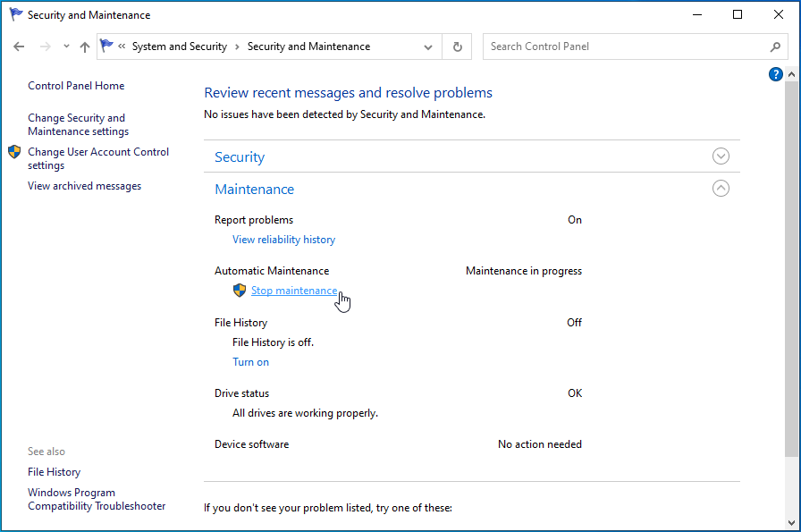Click the shield icon beside Stop maintenance
801x532 pixels.
point(239,291)
